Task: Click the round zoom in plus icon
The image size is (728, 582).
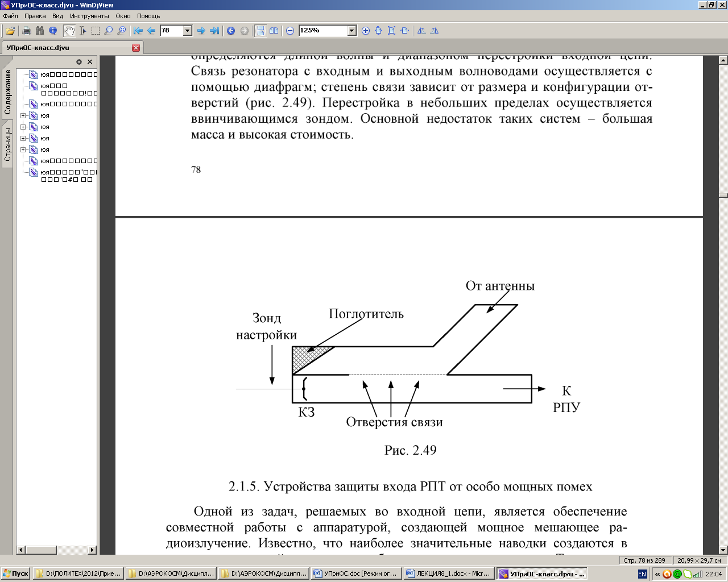Action: (366, 31)
